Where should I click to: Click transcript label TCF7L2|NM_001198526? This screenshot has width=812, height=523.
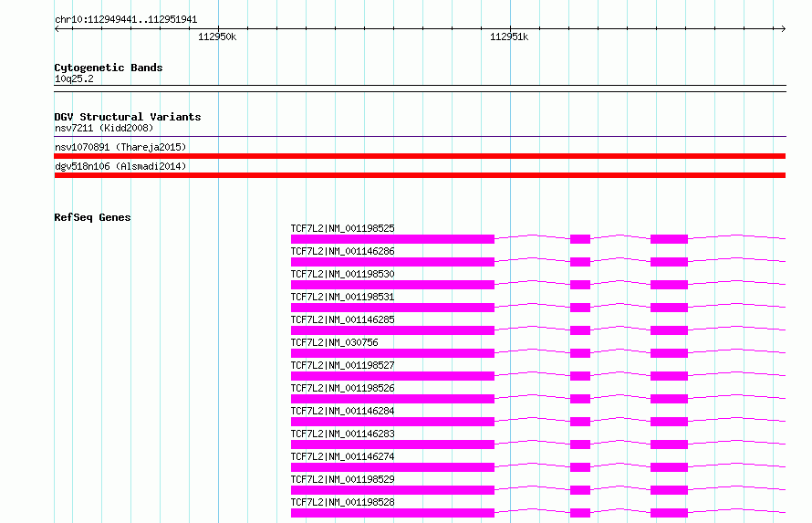click(x=342, y=388)
